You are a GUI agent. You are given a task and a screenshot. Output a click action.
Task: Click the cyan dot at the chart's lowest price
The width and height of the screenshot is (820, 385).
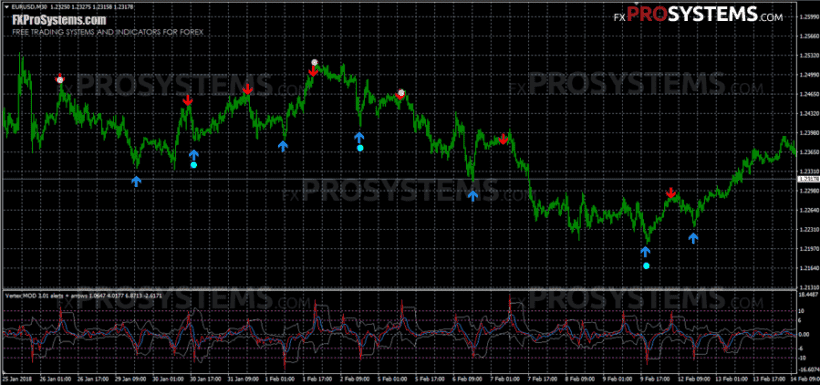[x=646, y=266]
